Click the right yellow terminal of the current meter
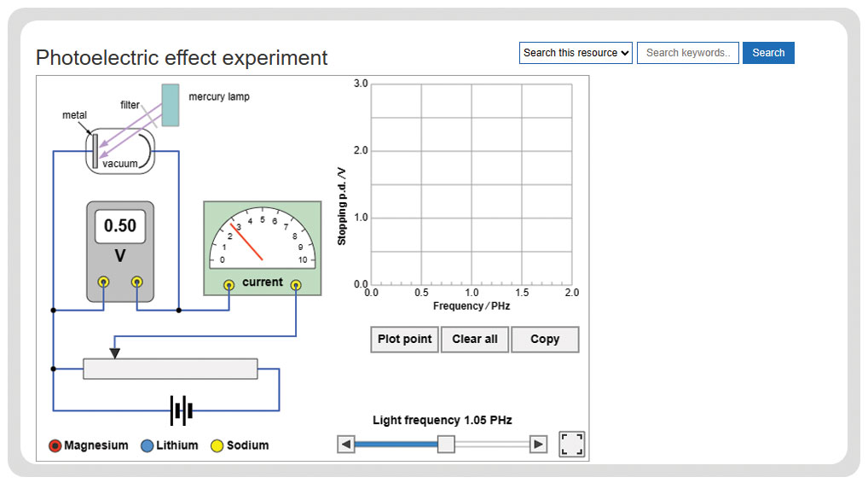868x483 pixels. coord(296,285)
